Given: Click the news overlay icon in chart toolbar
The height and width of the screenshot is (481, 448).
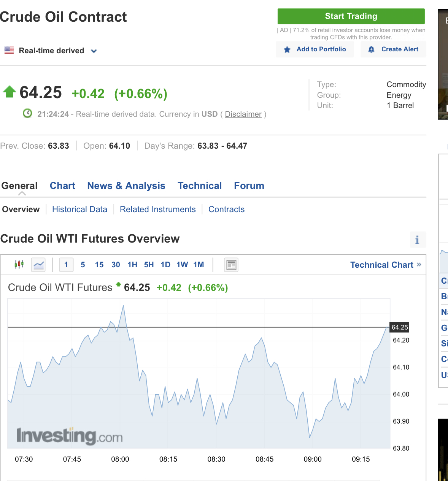Looking at the screenshot, I should click(x=231, y=265).
